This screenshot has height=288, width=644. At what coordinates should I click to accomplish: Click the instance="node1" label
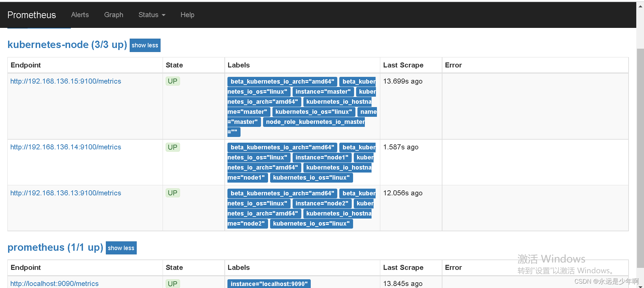tap(322, 157)
